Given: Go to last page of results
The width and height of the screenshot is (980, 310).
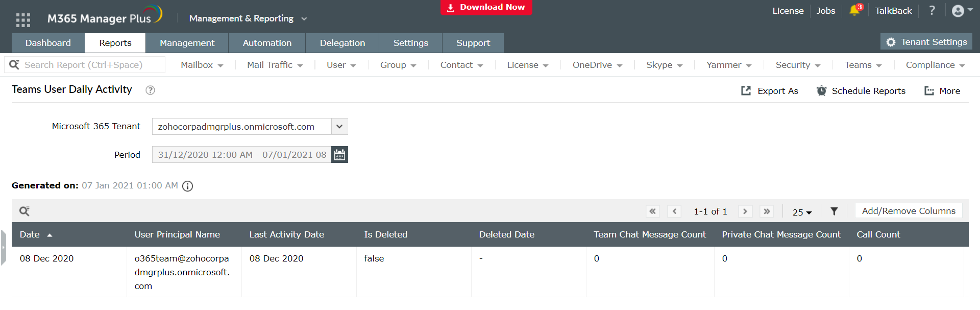Looking at the screenshot, I should coord(767,211).
